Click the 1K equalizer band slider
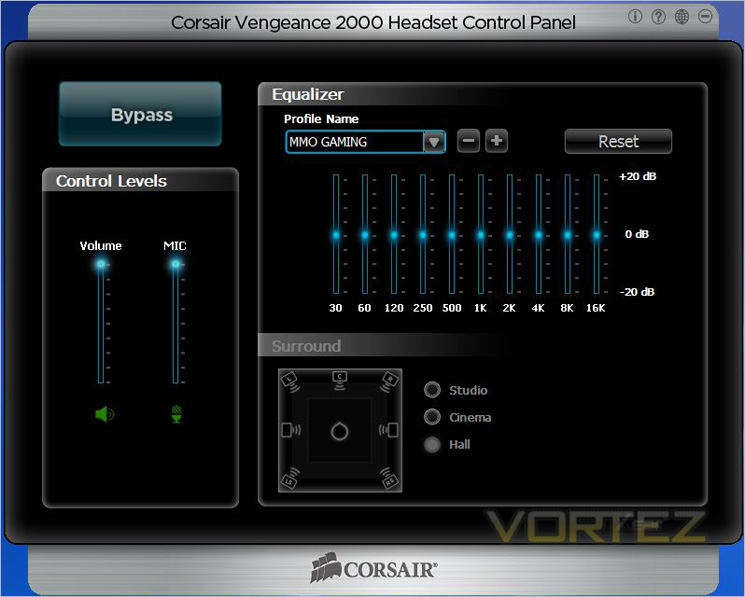 pos(480,234)
